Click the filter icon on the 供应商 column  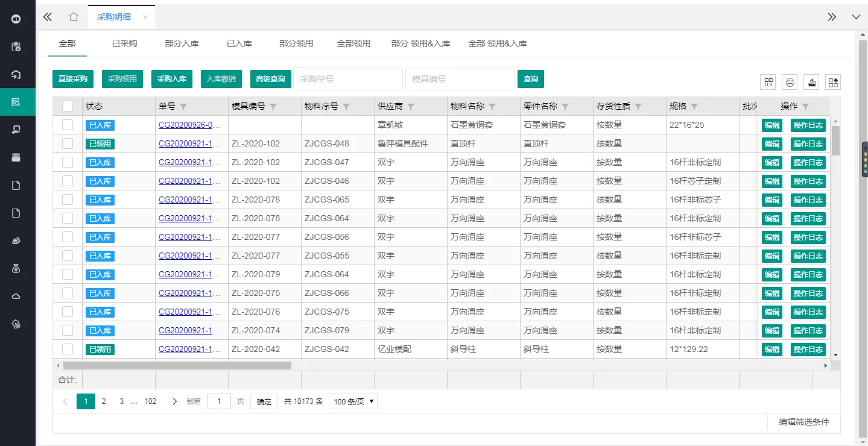pos(411,107)
